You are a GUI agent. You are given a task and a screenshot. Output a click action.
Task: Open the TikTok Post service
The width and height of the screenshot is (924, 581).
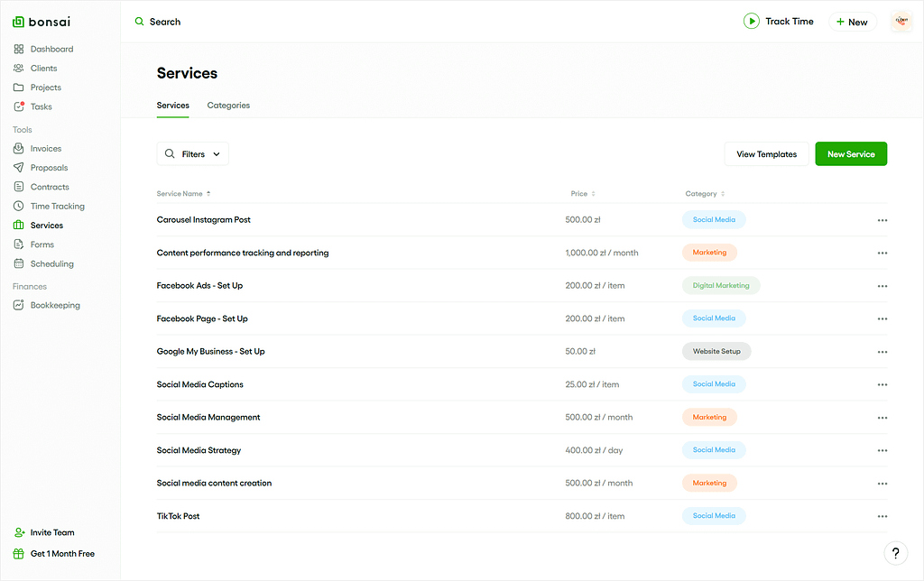pyautogui.click(x=178, y=516)
